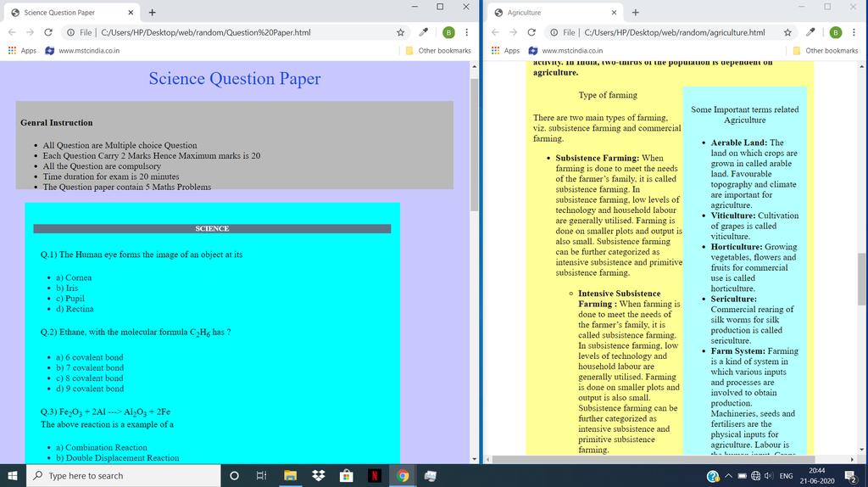Open the rightmost pinned taskbar app

click(431, 475)
